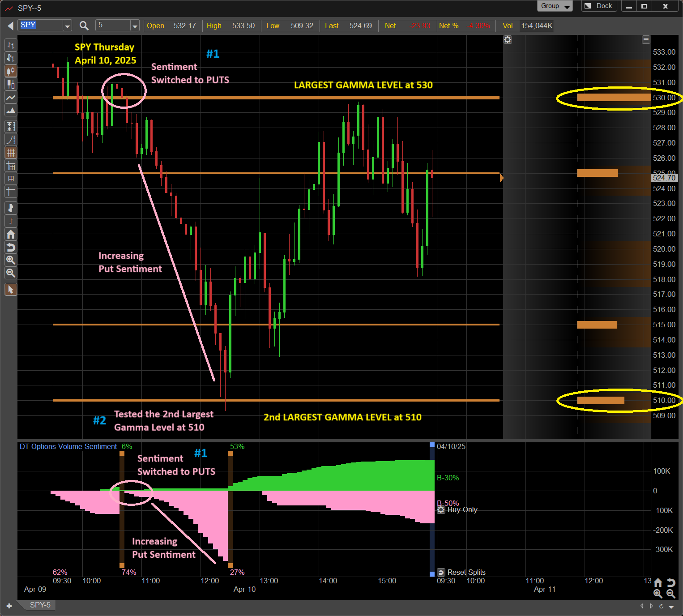Select the colored bar chart type
This screenshot has width=683, height=616.
pos(11,58)
